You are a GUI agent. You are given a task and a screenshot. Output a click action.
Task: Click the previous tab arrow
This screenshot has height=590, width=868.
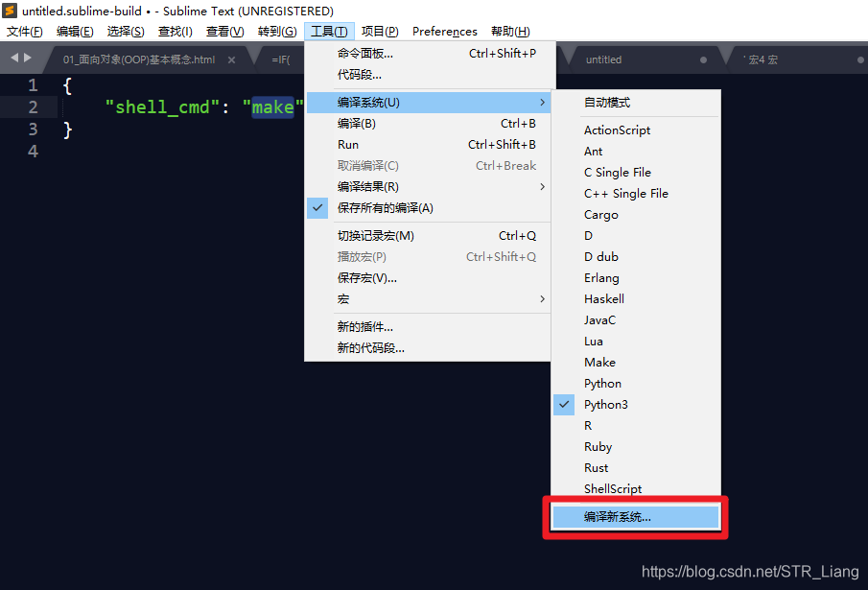(x=14, y=58)
